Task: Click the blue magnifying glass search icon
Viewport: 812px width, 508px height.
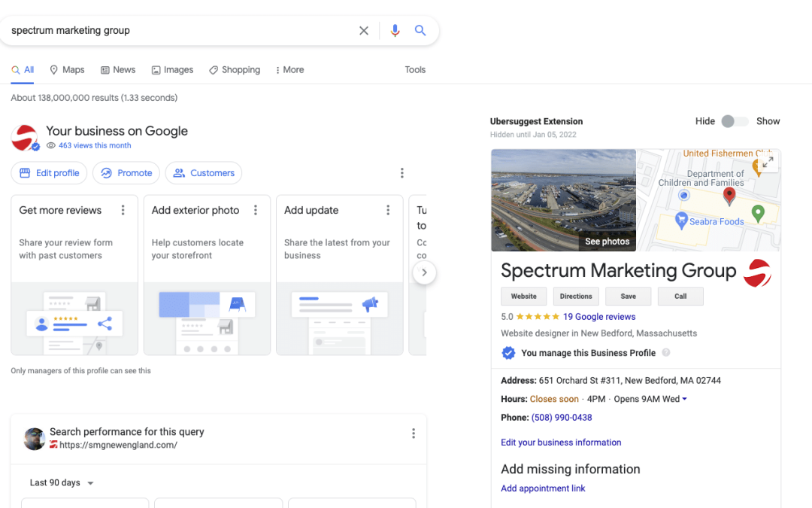Action: 420,30
